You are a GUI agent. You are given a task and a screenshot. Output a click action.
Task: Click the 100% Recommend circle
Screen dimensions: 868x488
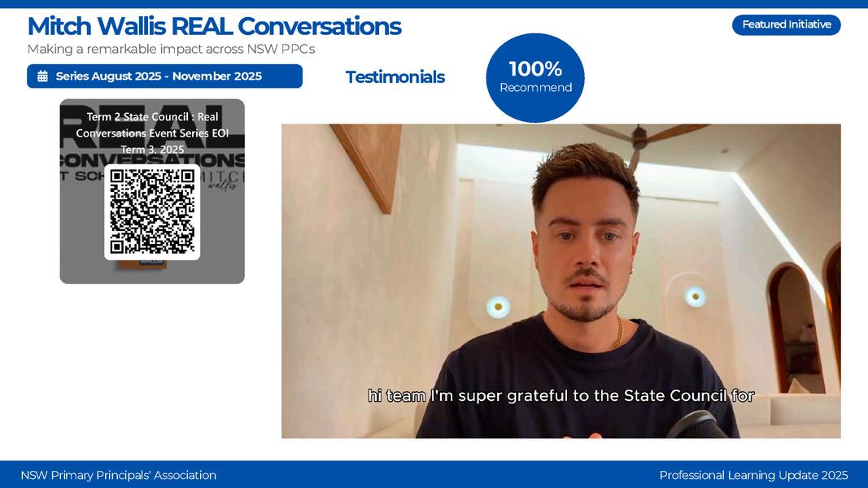[535, 77]
